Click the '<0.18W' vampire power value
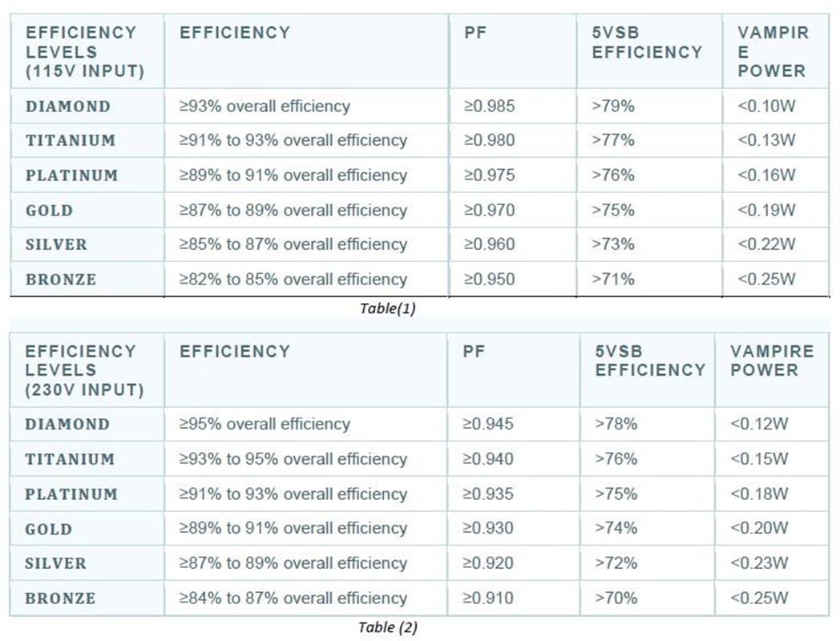Screen dimensions: 840x641 759,494
